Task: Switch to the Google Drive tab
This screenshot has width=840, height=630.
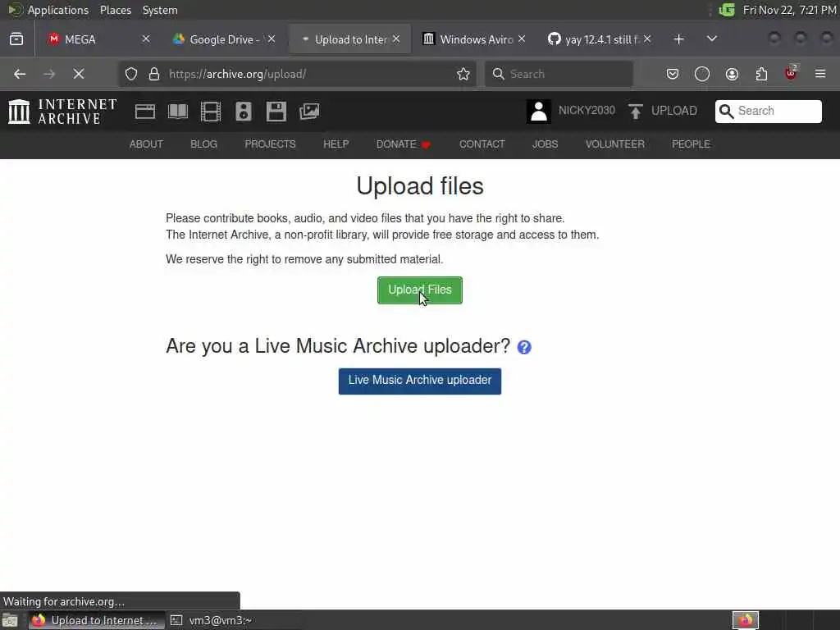Action: (x=224, y=39)
